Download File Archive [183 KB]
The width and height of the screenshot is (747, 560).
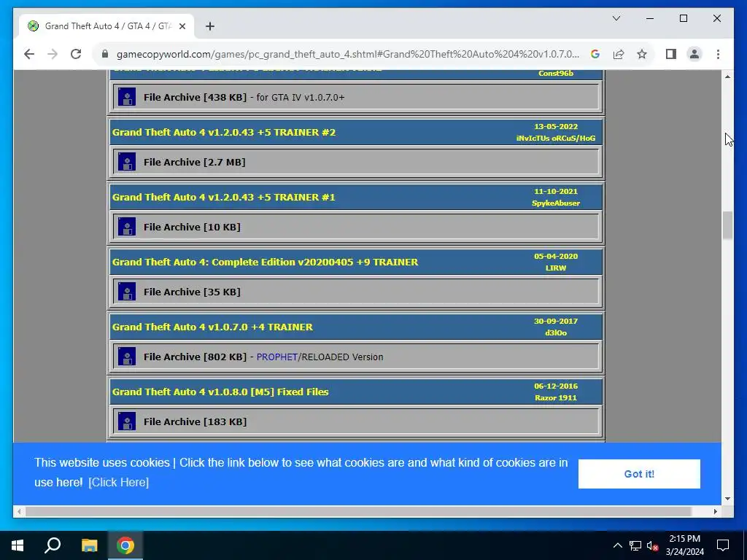(195, 421)
